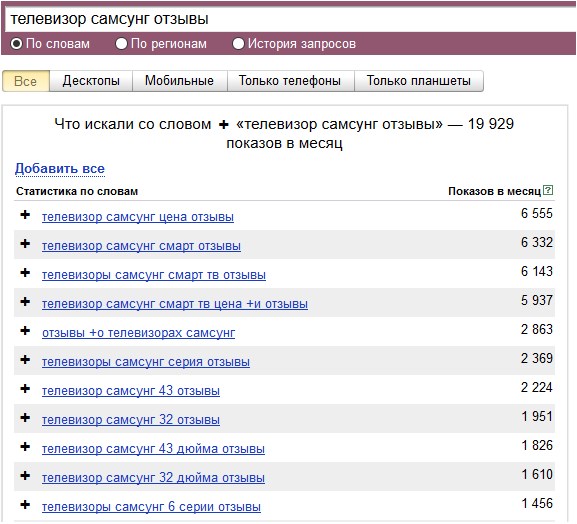Screen dimensions: 577x524
Task: Open link 'телевизоры самсунг смарт тв отзывы'
Action: [154, 275]
